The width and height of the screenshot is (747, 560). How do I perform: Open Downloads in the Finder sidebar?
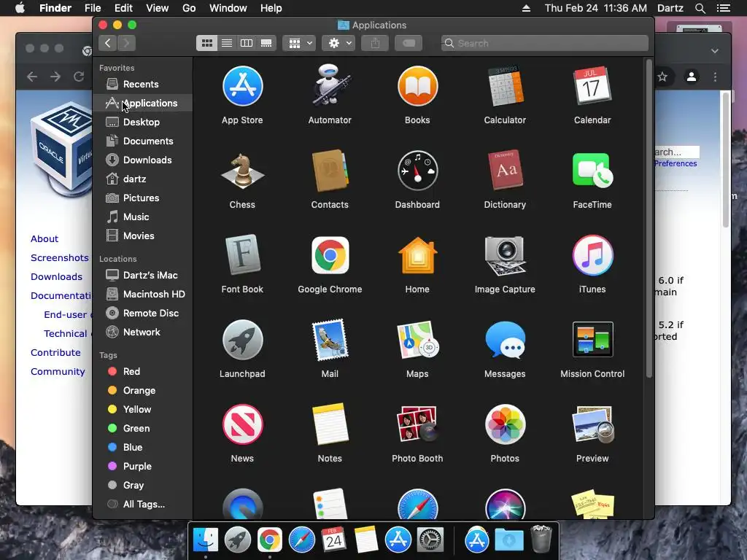143,160
